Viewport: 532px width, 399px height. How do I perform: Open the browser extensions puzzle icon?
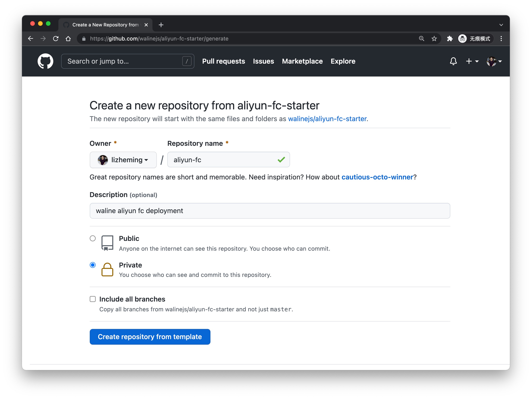point(450,39)
